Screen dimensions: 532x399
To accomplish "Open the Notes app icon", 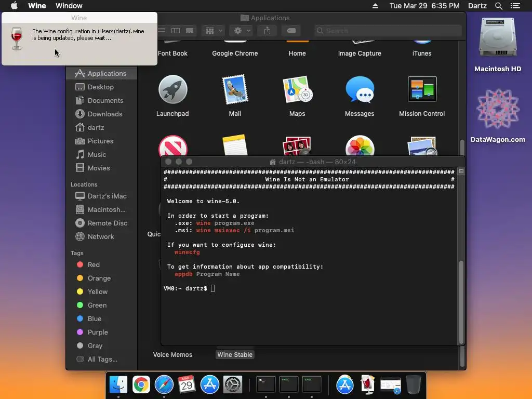I will click(235, 145).
